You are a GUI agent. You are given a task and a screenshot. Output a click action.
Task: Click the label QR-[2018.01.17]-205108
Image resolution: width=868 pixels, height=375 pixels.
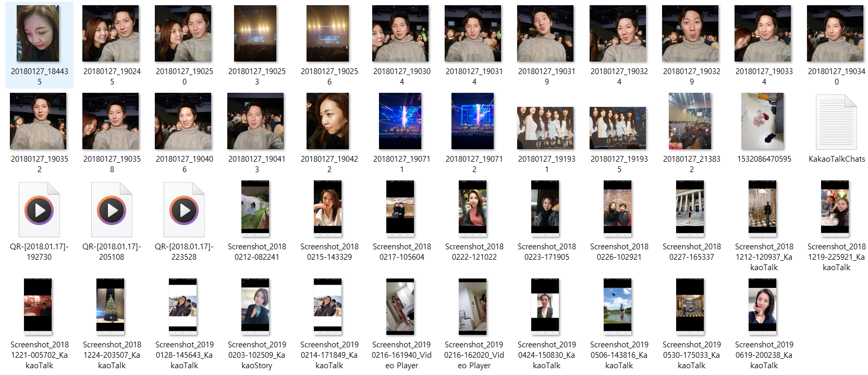click(112, 252)
